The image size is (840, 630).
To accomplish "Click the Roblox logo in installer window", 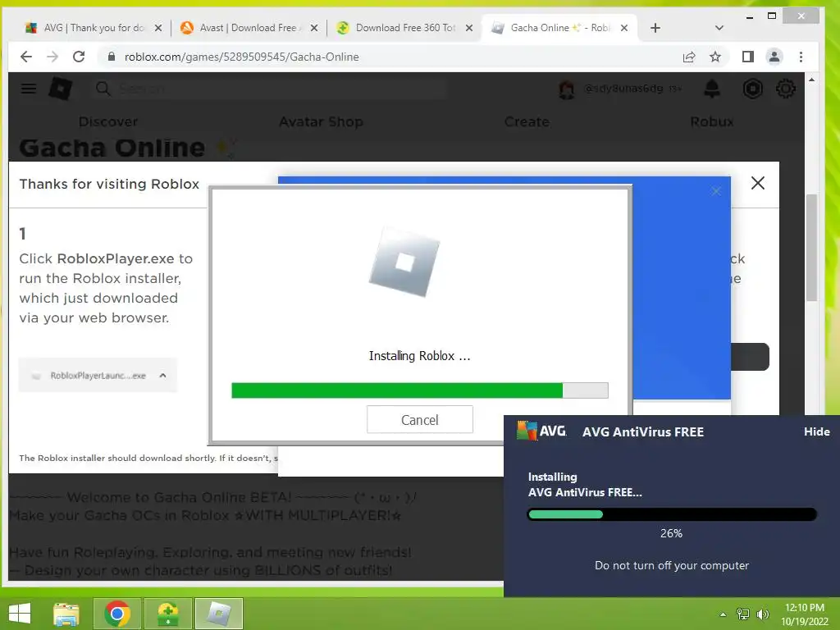I will coord(404,262).
